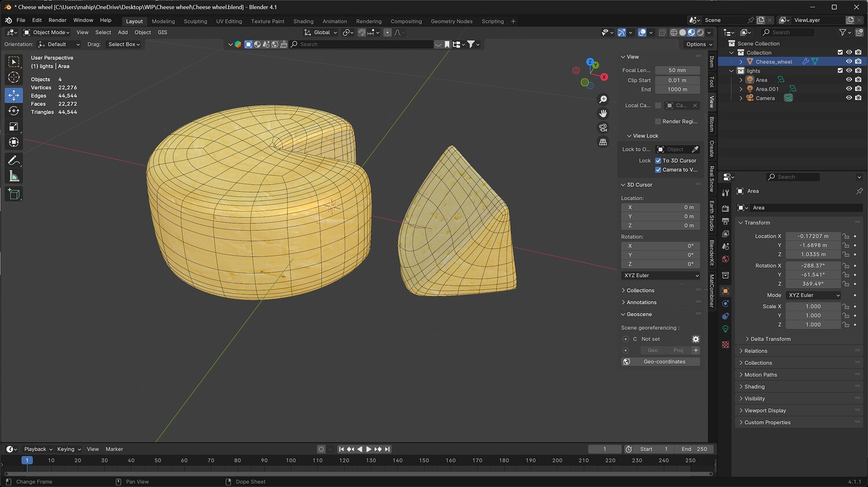Switch to orthographic/perspective grid view icon
The image size is (868, 487).
pos(603,142)
